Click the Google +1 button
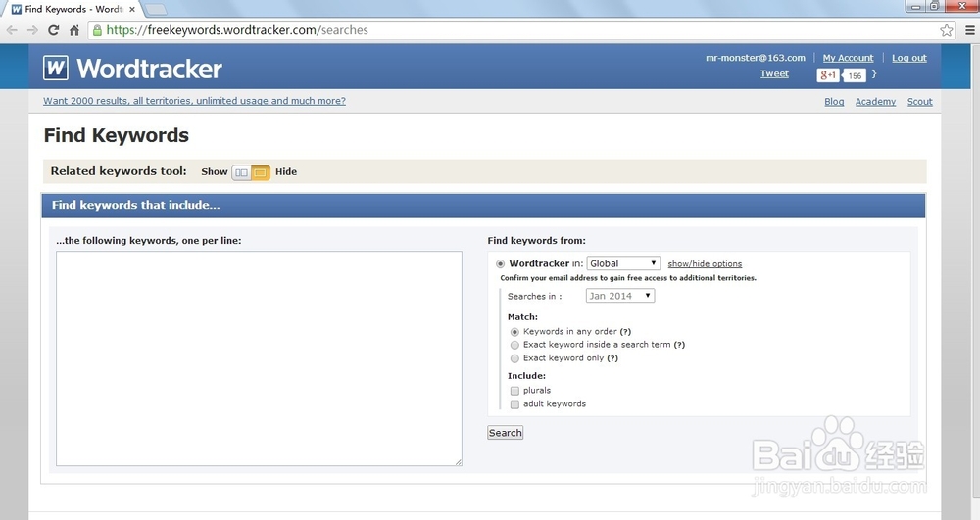This screenshot has width=980, height=520. pos(828,75)
